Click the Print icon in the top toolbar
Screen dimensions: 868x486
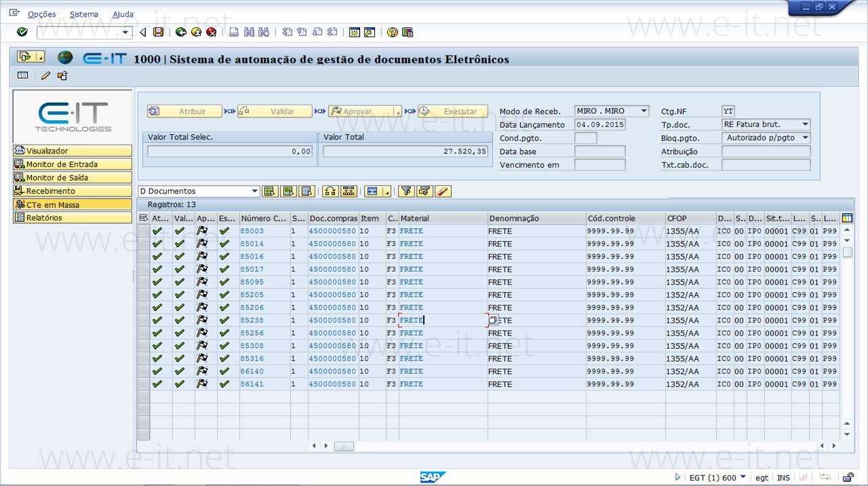coord(234,32)
